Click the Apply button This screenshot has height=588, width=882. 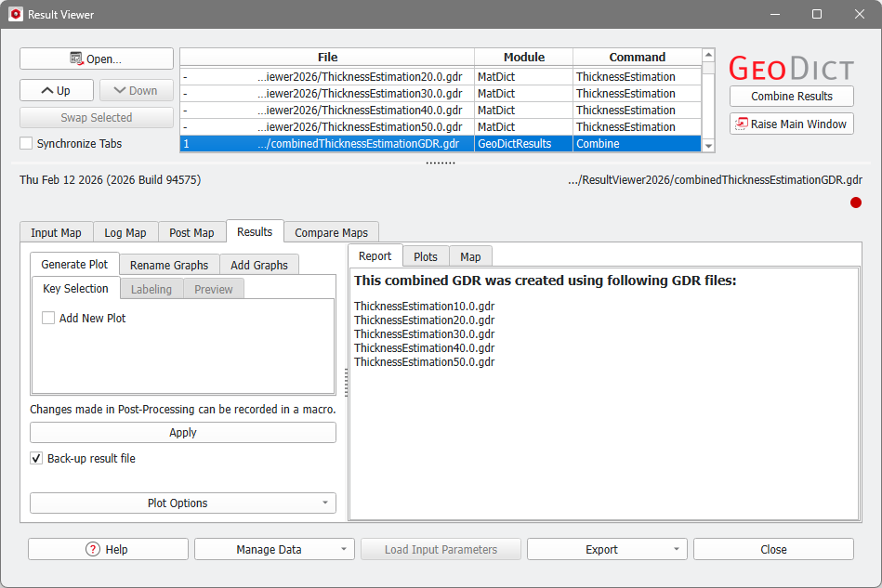click(x=182, y=432)
